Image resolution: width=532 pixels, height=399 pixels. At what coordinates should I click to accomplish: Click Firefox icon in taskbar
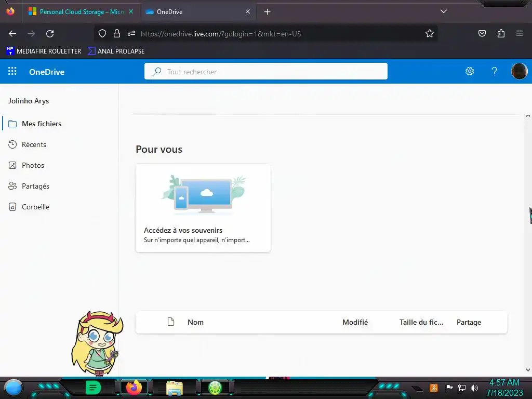click(x=134, y=388)
